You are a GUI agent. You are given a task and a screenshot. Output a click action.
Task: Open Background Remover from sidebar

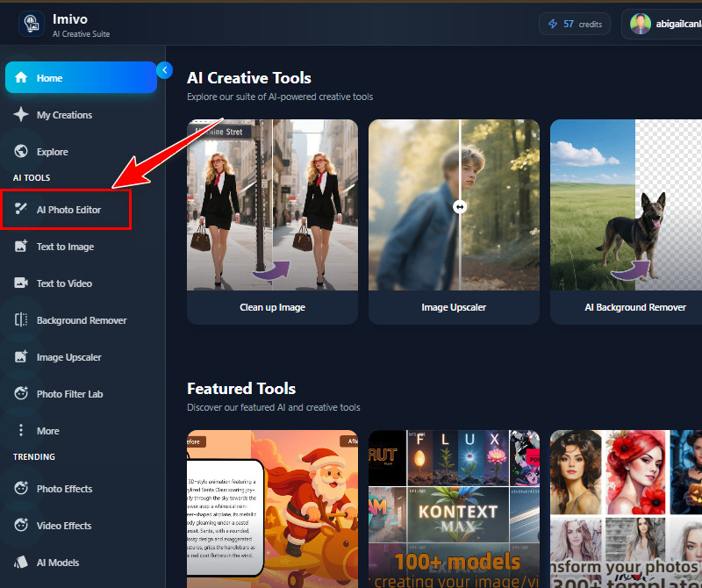(x=81, y=320)
